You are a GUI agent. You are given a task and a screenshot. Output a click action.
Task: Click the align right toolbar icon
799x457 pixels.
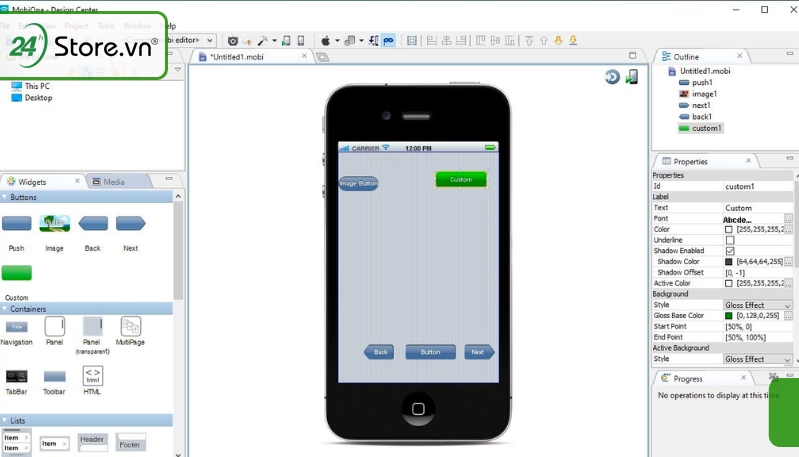(461, 41)
